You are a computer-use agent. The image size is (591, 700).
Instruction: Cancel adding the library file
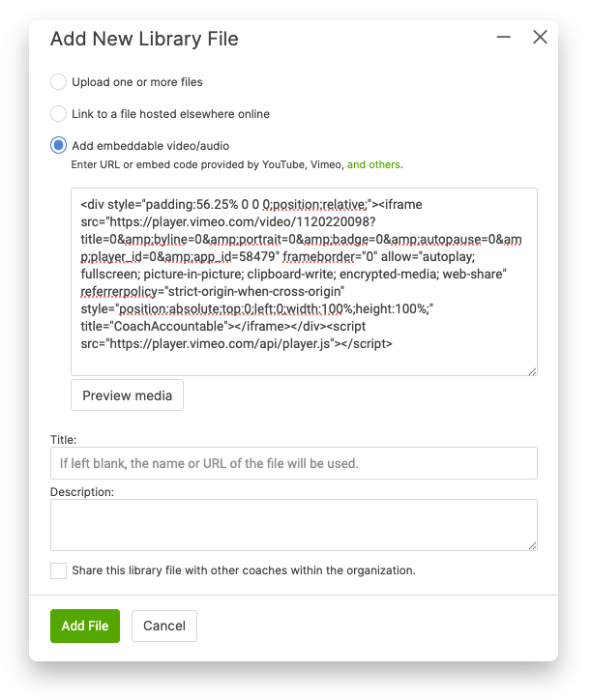164,626
